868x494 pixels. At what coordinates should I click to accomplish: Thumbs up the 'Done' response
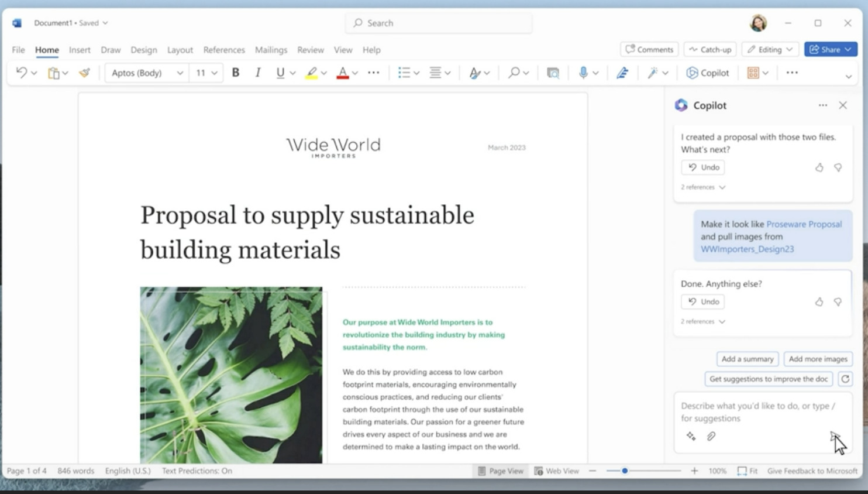819,302
